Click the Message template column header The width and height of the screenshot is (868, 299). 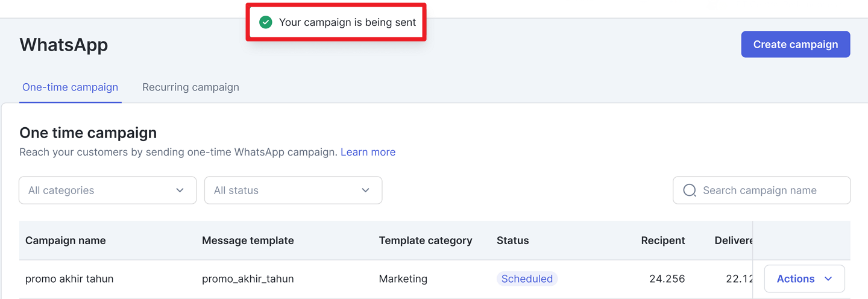pos(248,241)
